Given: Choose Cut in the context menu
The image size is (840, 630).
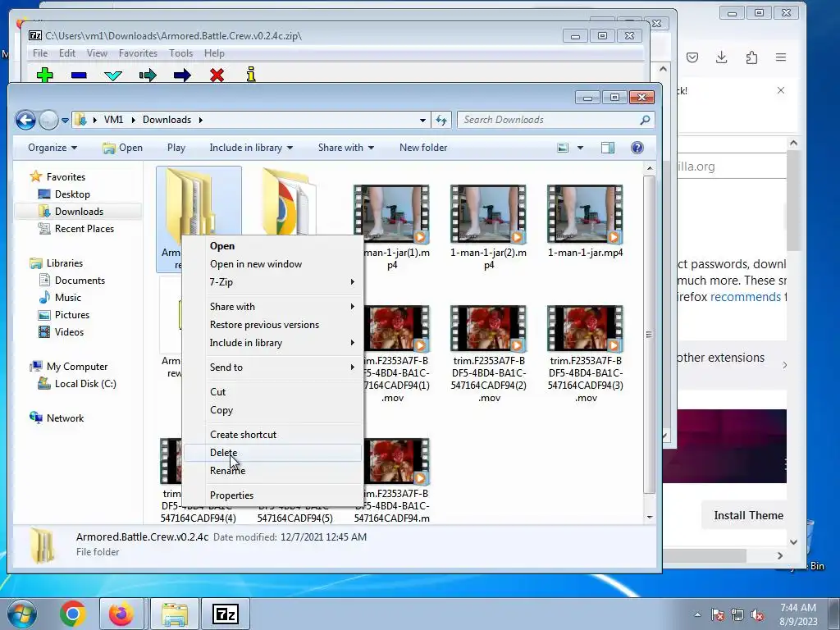Looking at the screenshot, I should coord(272,392).
